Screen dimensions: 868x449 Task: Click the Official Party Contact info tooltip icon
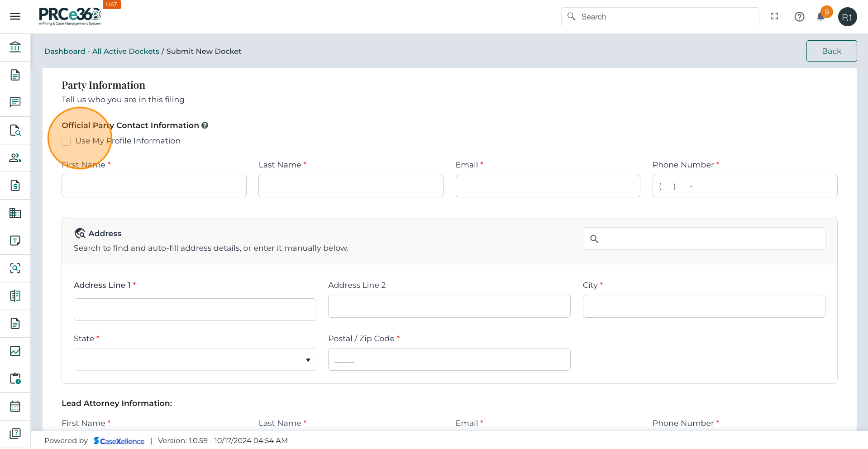[205, 125]
